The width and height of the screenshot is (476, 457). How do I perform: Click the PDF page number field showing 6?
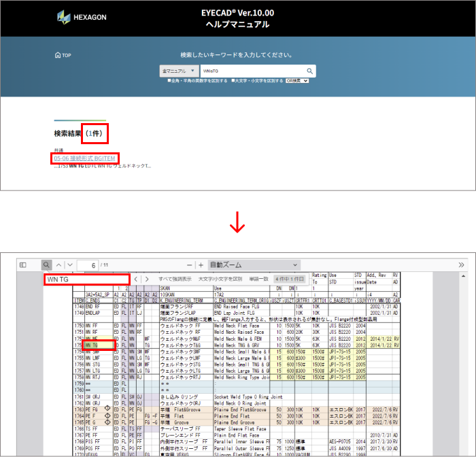88,265
